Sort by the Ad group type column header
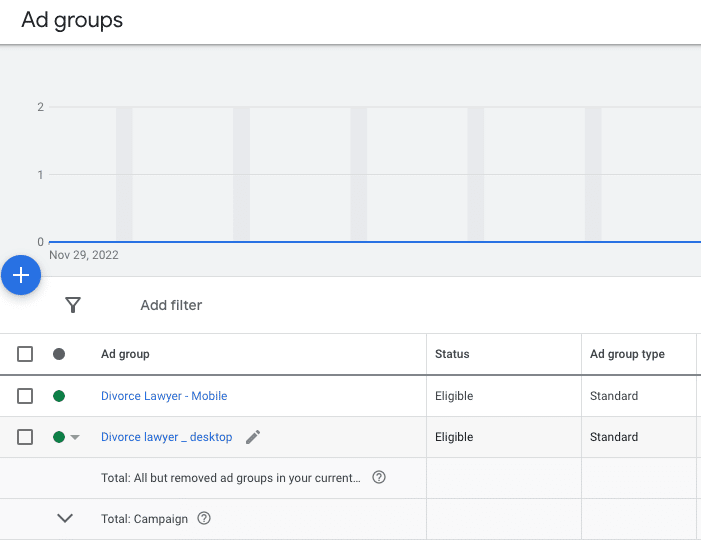 click(x=627, y=354)
